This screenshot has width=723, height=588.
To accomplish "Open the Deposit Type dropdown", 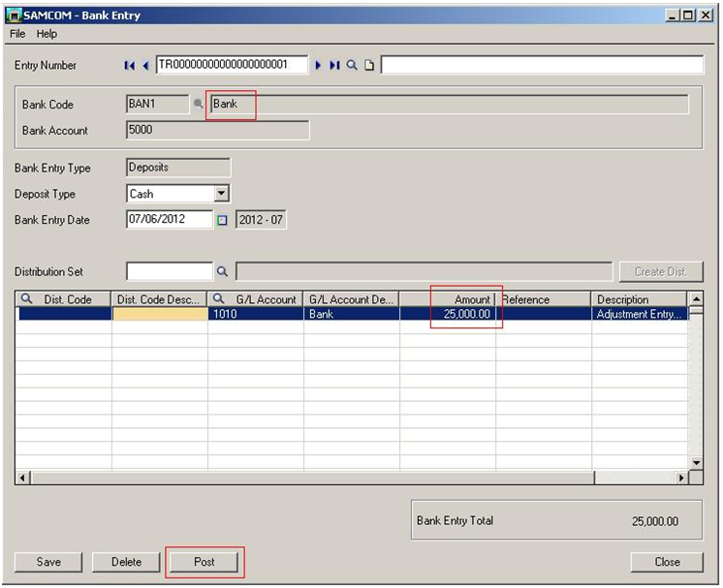I will (221, 194).
